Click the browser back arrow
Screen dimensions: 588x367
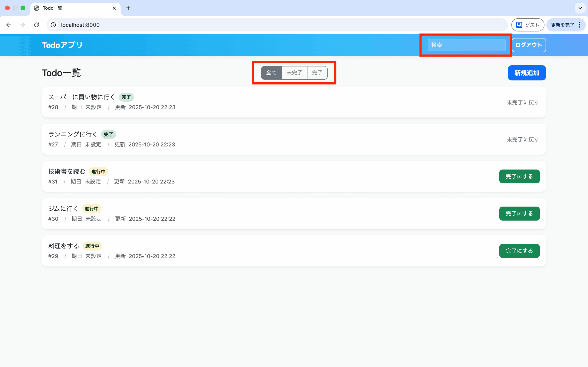tap(9, 25)
